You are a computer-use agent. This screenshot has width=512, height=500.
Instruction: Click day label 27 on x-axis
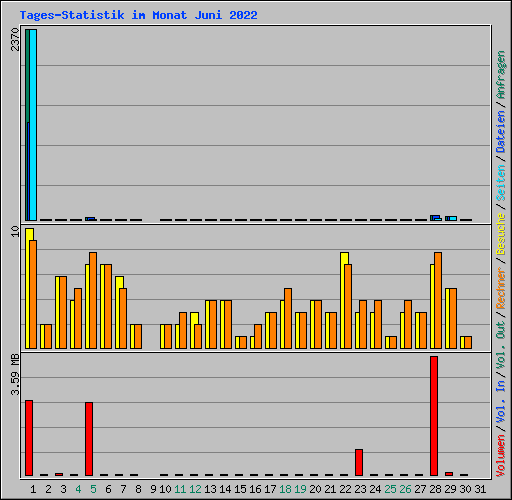click(x=420, y=489)
